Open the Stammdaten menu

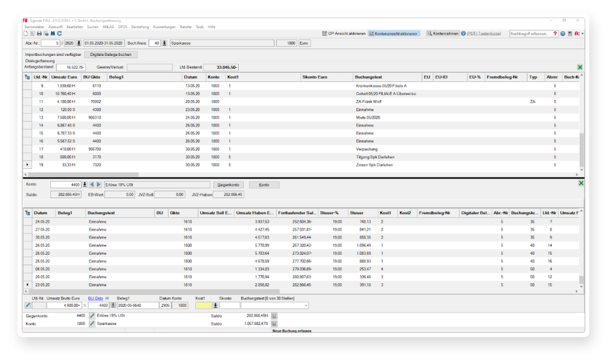35,27
